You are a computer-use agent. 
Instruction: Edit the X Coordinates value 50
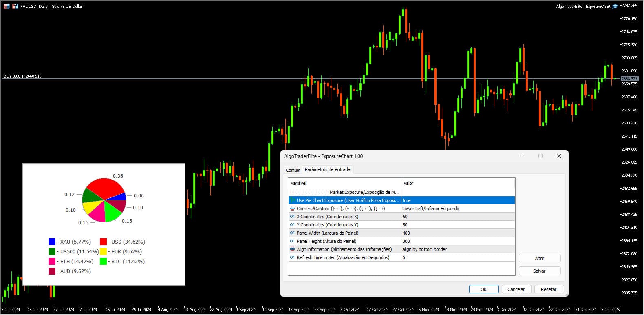(x=458, y=217)
